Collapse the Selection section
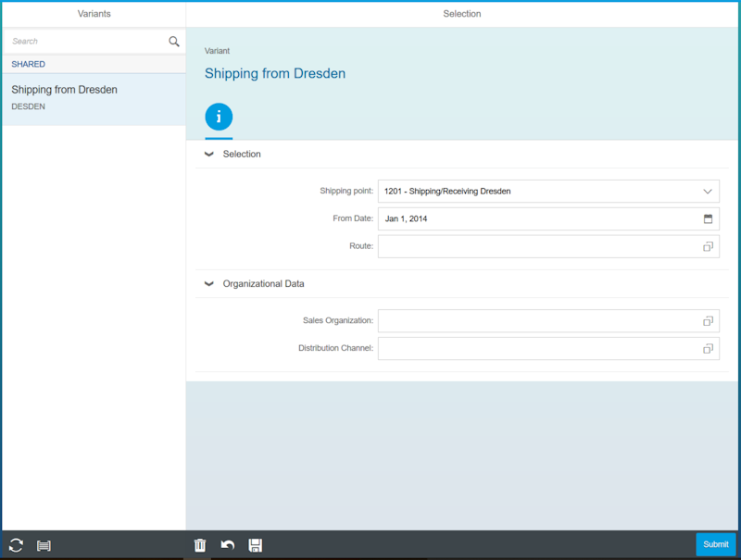 pyautogui.click(x=209, y=155)
